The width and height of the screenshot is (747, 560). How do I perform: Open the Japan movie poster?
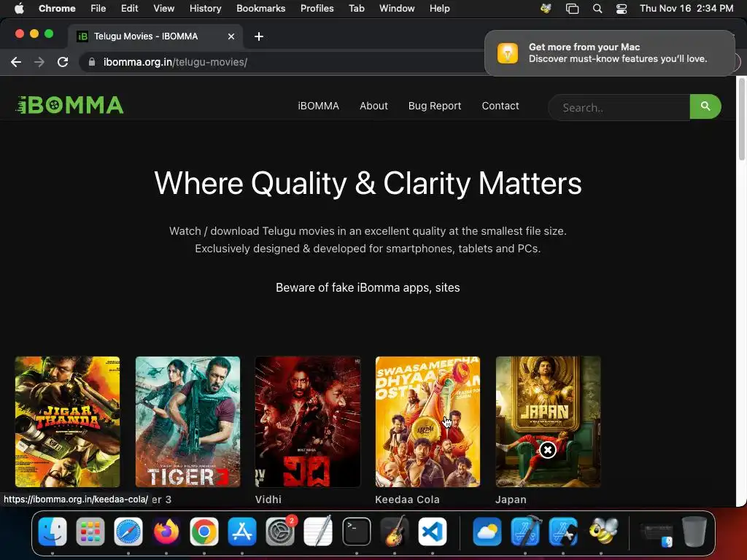pyautogui.click(x=548, y=421)
